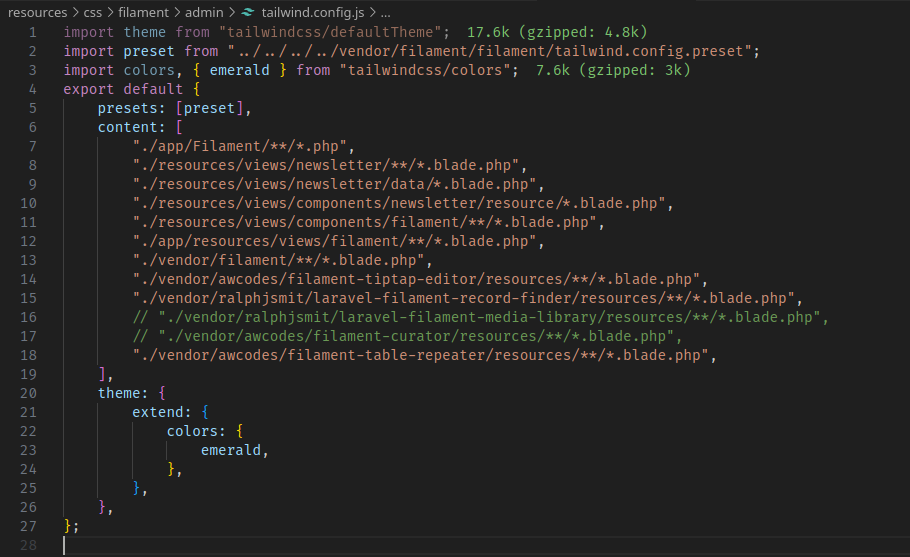Image resolution: width=910 pixels, height=557 pixels.
Task: Click line number 1 in gutter
Action: [32, 32]
